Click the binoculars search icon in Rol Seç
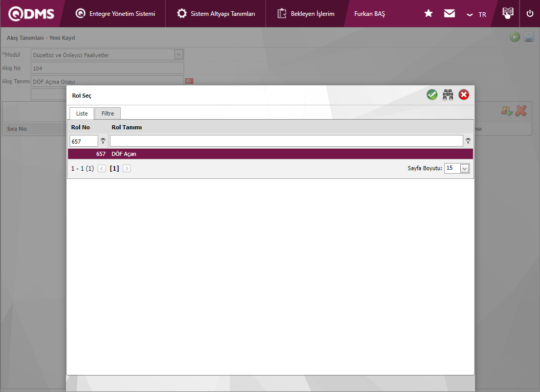 pos(448,95)
